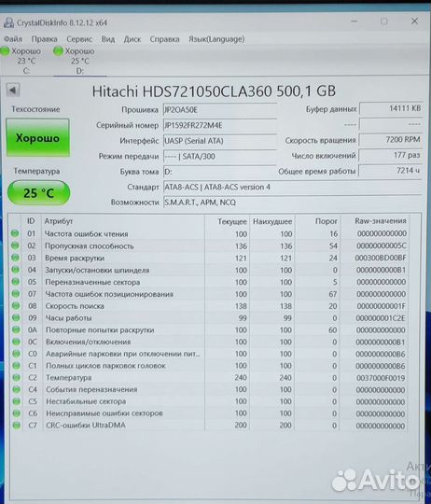Click status circle of Полных циклов парковок головок

(x=17, y=365)
